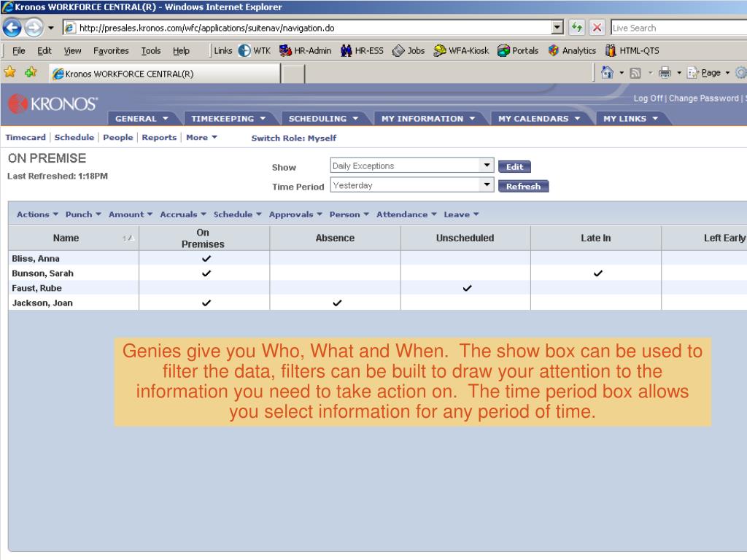Viewport: 747px width, 560px height.
Task: Open a new blank browser tab
Action: coord(293,74)
